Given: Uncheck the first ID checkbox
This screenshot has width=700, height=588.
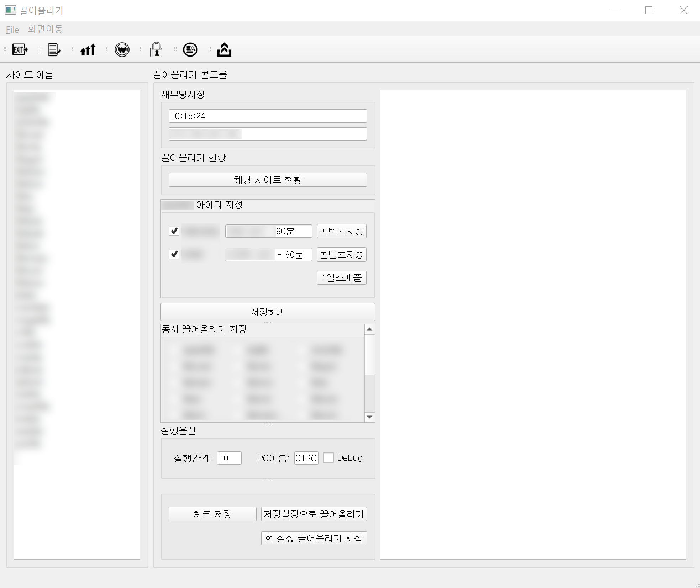Looking at the screenshot, I should [174, 231].
